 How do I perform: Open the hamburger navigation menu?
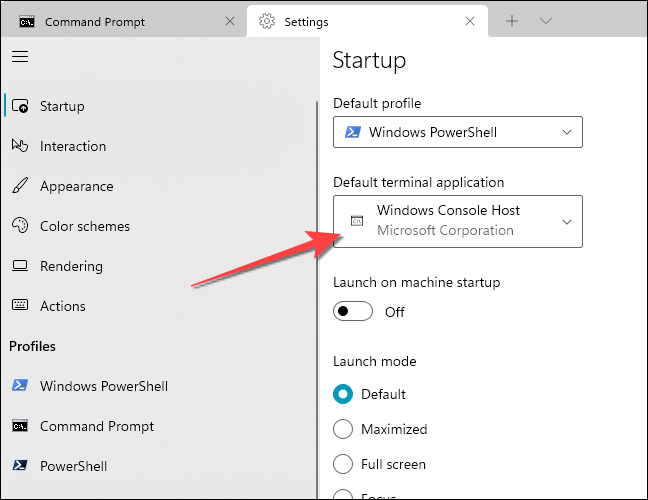(20, 57)
